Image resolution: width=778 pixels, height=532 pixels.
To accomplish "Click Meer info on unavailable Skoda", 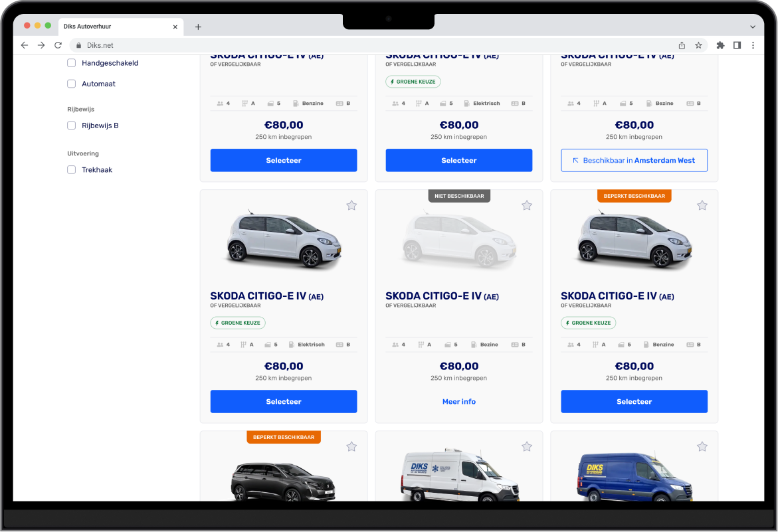I will pos(458,402).
